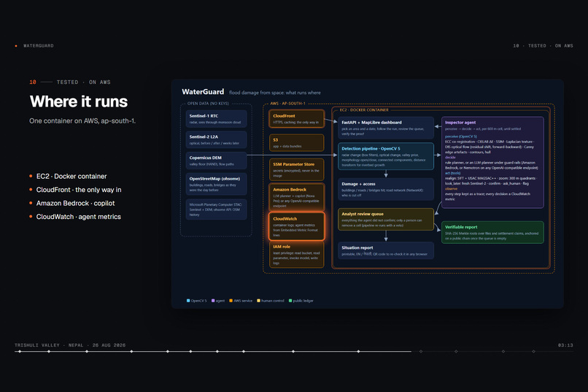Click the OpenCV 5 blue legend swatch
Image resolution: width=588 pixels, height=392 pixels.
point(188,301)
